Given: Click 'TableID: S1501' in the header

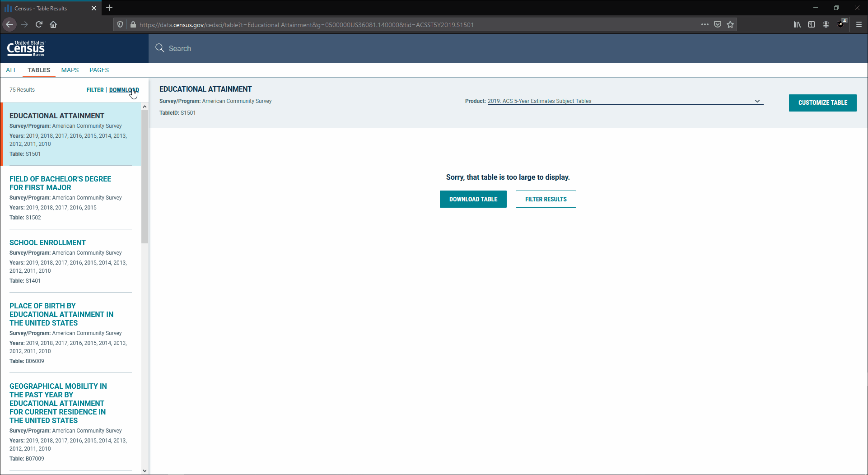Looking at the screenshot, I should [x=177, y=113].
